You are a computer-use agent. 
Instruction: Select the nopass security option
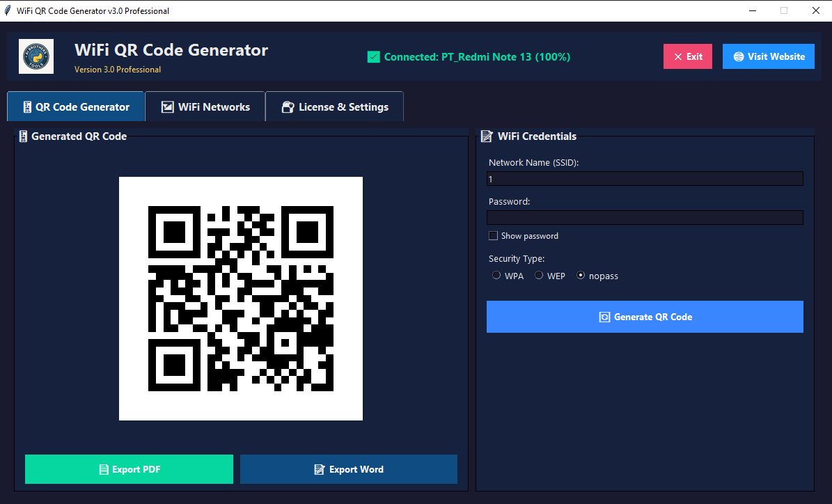[x=581, y=276]
